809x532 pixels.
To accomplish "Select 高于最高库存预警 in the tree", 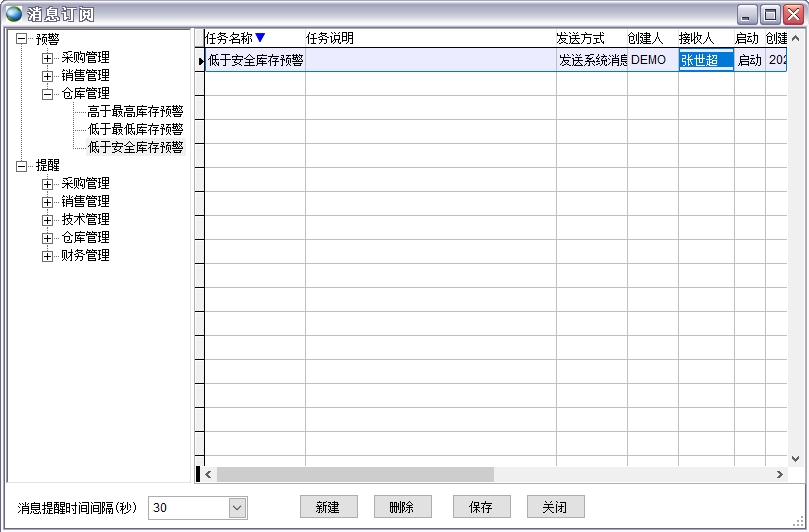I will click(135, 112).
